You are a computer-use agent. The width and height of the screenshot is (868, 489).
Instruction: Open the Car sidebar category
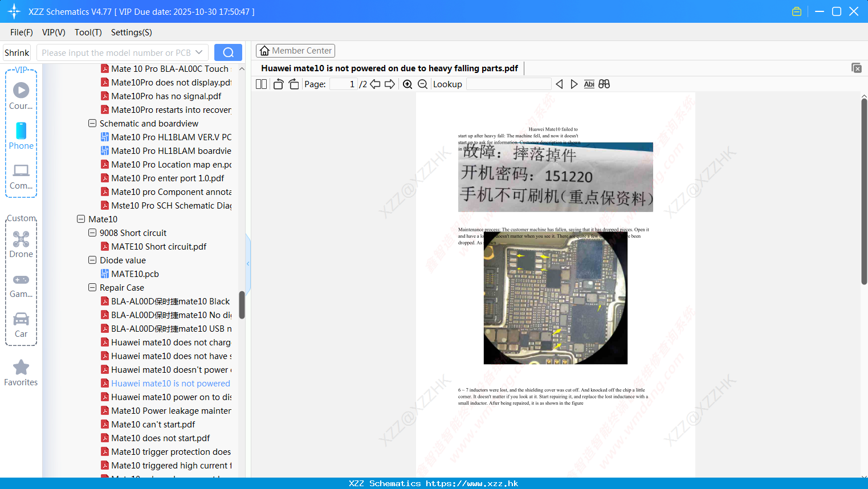coord(21,325)
